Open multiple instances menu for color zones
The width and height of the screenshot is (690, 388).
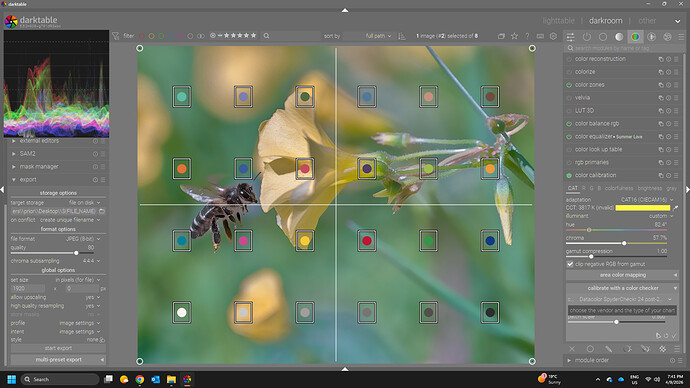click(661, 85)
